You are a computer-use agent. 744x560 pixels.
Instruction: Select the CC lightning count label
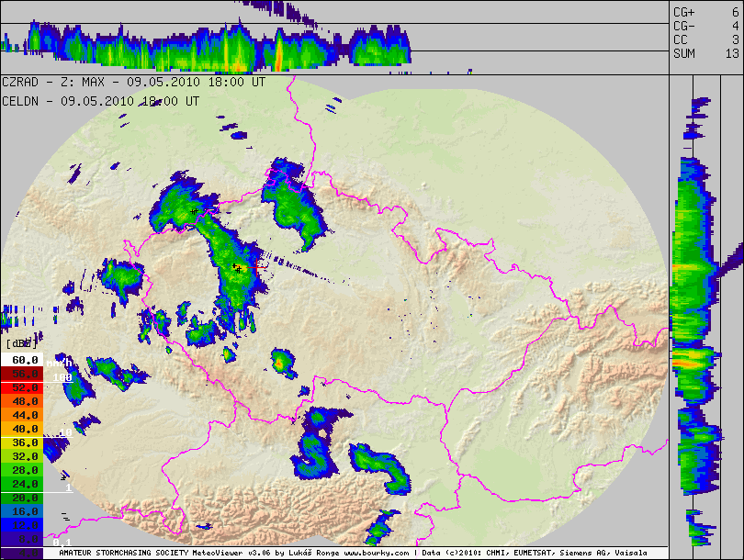680,39
